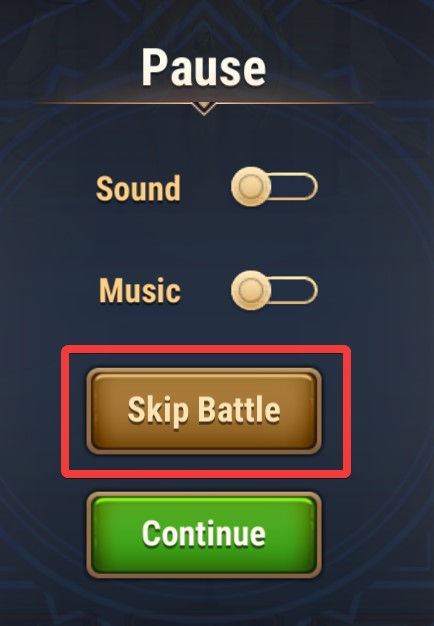Click the round knob of the Sound toggle
This screenshot has height=626, width=434.
[x=251, y=187]
